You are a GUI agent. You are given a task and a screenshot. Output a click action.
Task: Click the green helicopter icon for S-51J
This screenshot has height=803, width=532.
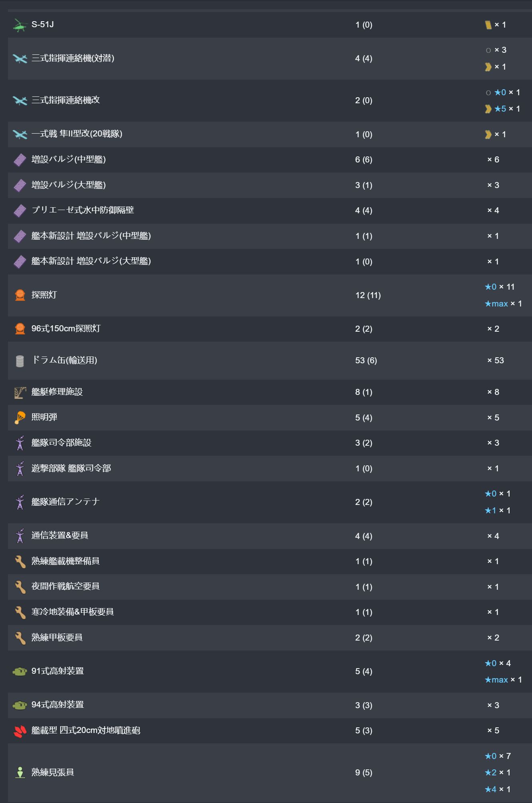[x=20, y=25]
